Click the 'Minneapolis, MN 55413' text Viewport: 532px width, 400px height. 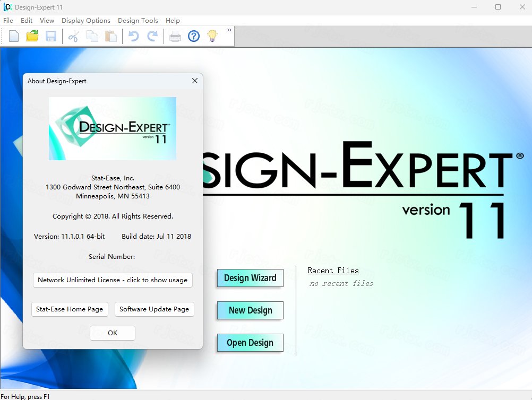[113, 196]
